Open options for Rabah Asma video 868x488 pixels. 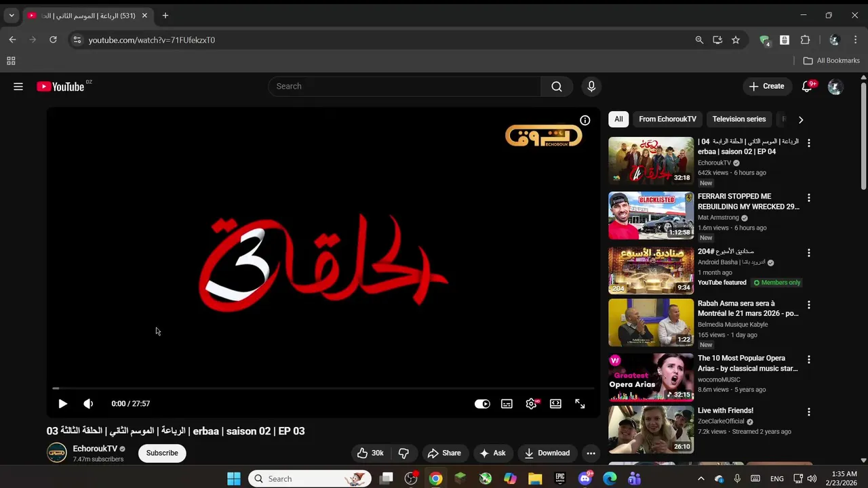pyautogui.click(x=808, y=305)
